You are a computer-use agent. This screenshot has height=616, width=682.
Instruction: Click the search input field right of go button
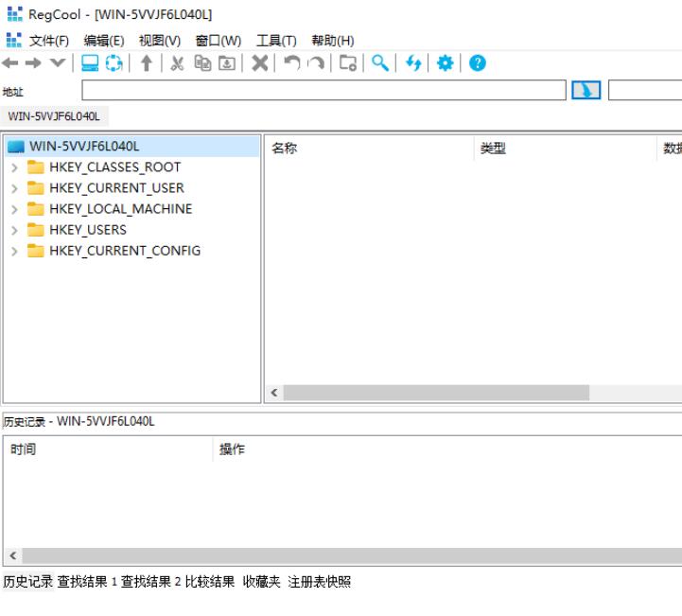645,90
